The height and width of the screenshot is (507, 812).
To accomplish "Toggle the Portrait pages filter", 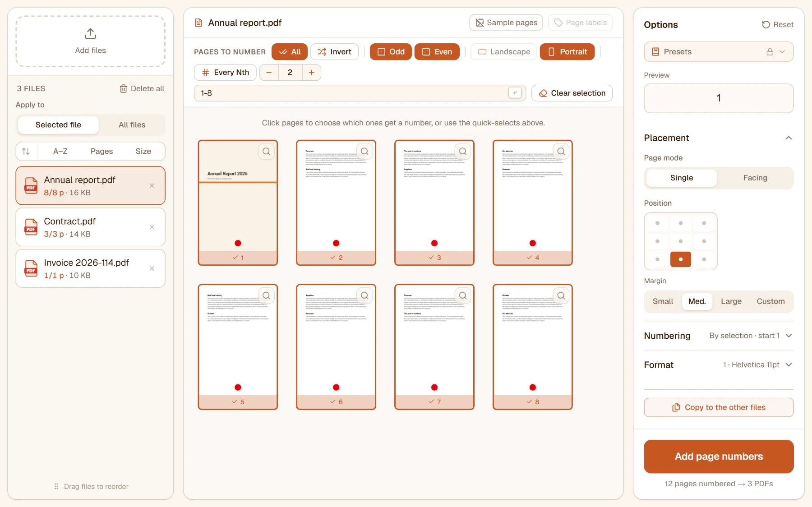I will pyautogui.click(x=567, y=52).
